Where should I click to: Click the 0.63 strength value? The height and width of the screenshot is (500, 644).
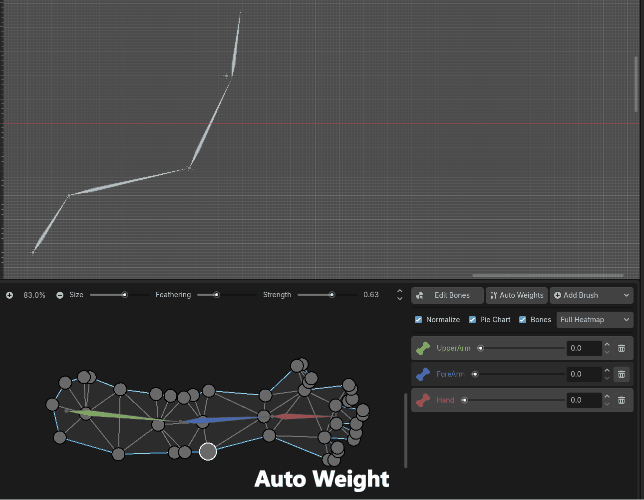pyautogui.click(x=371, y=295)
